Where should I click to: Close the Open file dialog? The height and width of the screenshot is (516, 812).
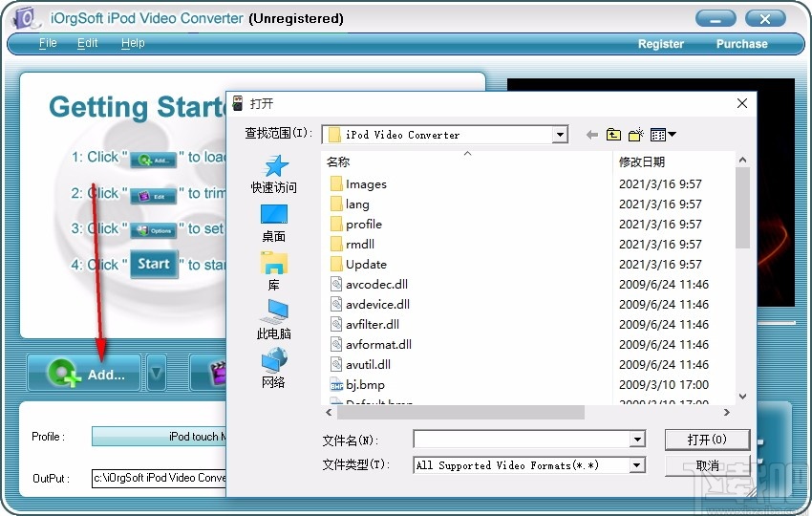click(742, 103)
